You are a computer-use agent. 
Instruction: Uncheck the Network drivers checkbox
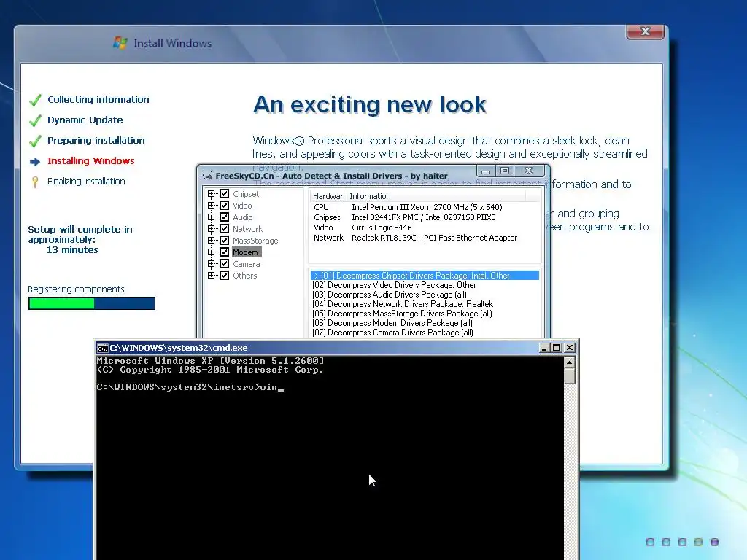pyautogui.click(x=225, y=228)
